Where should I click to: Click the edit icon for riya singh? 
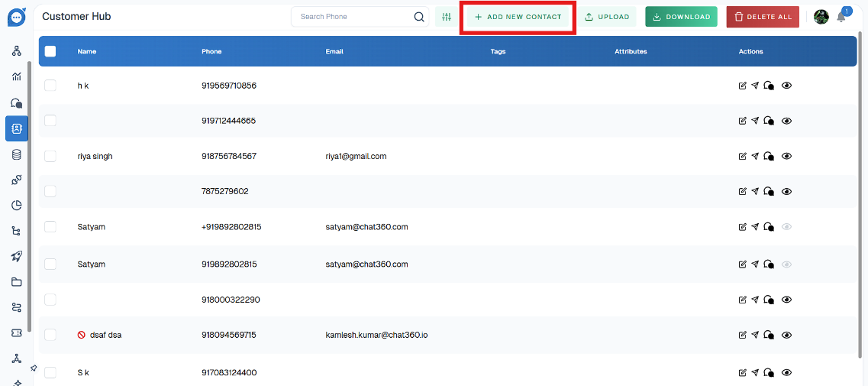pos(742,157)
